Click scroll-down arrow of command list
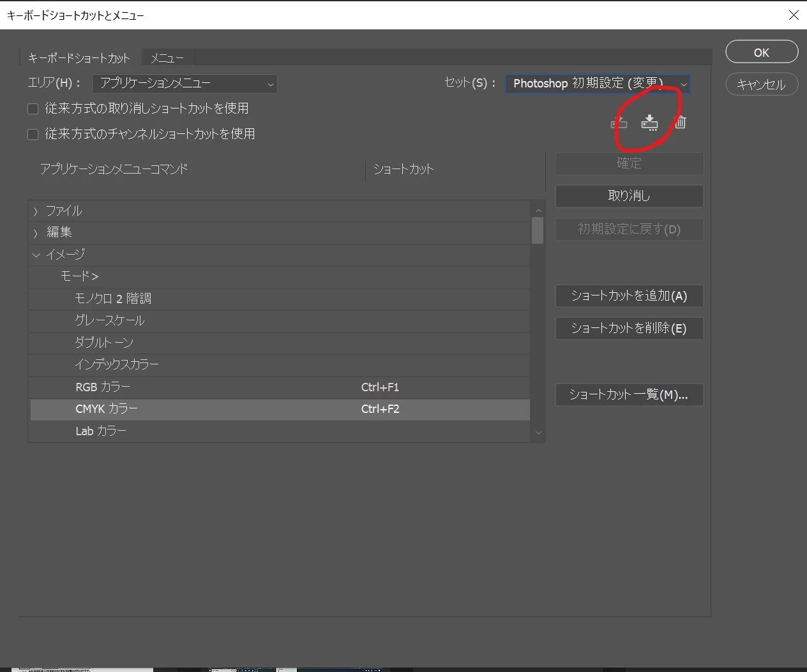Image resolution: width=807 pixels, height=672 pixels. click(x=538, y=433)
